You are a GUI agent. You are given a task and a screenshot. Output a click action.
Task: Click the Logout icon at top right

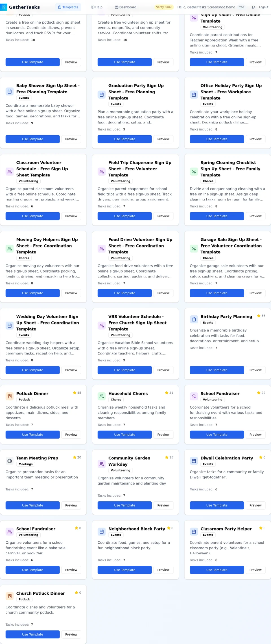[x=254, y=7]
